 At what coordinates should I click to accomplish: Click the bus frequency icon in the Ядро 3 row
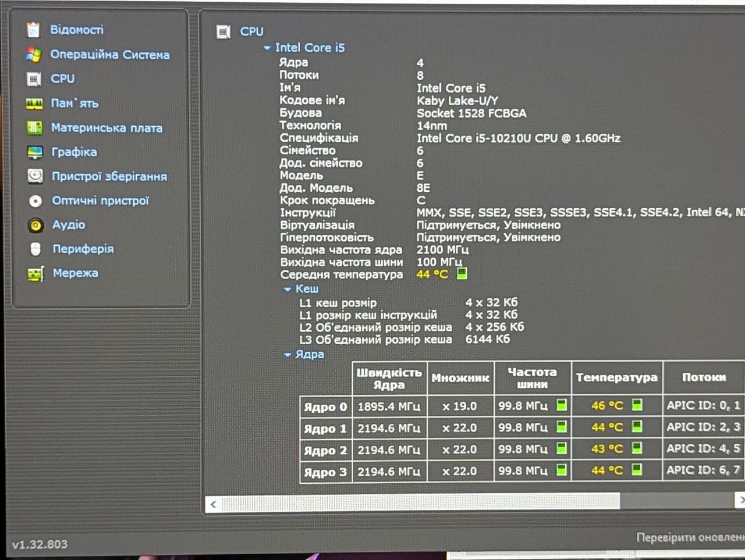point(562,470)
